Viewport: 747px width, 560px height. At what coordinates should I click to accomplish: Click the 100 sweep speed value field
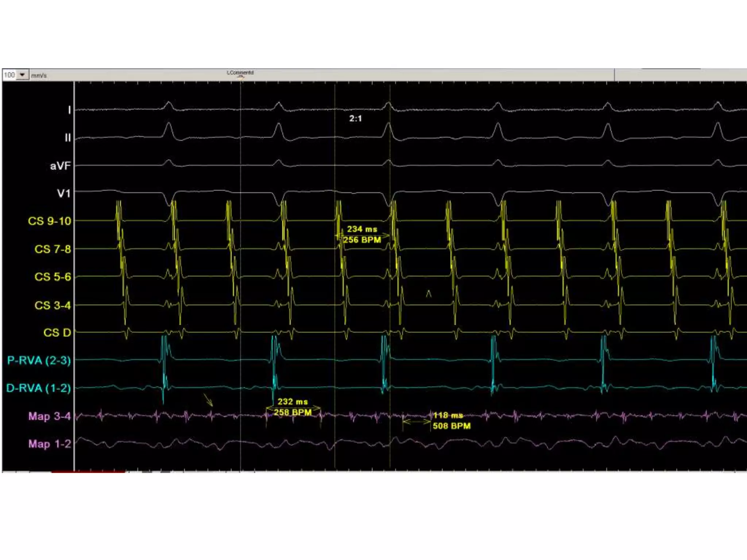coord(10,75)
